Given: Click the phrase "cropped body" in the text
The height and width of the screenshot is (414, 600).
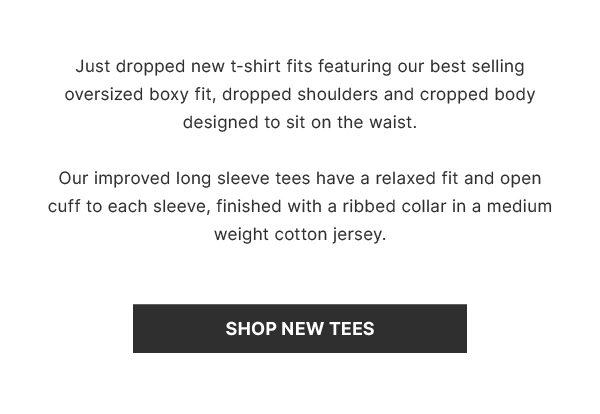Looking at the screenshot, I should [477, 95].
